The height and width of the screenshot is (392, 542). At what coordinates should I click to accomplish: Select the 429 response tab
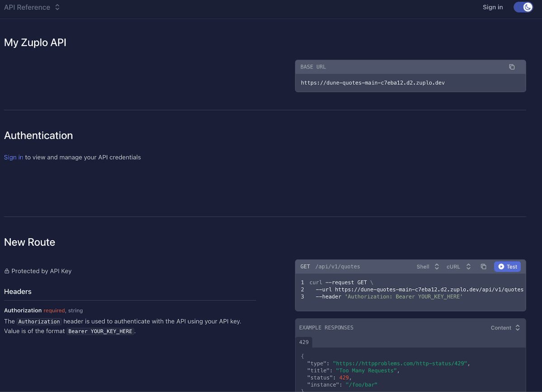point(304,342)
